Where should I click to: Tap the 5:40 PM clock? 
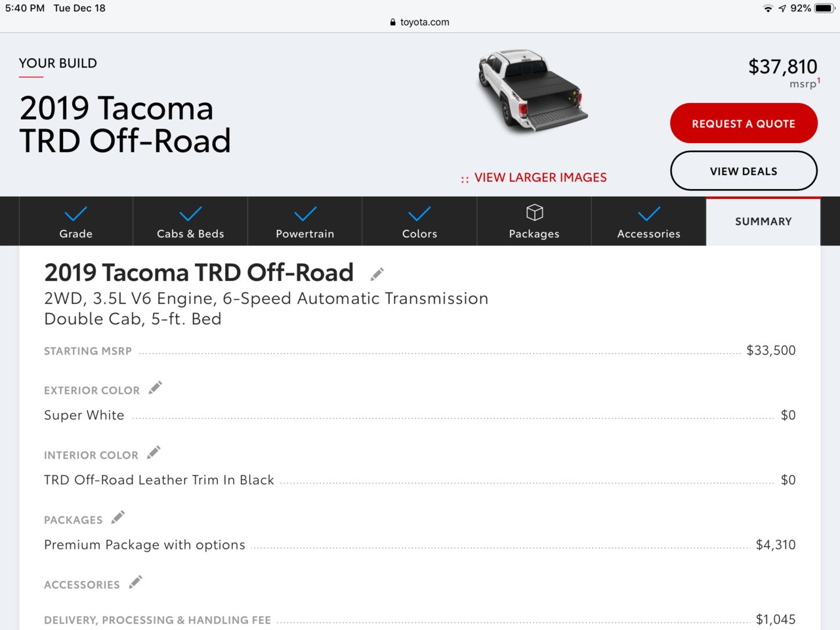(x=25, y=9)
